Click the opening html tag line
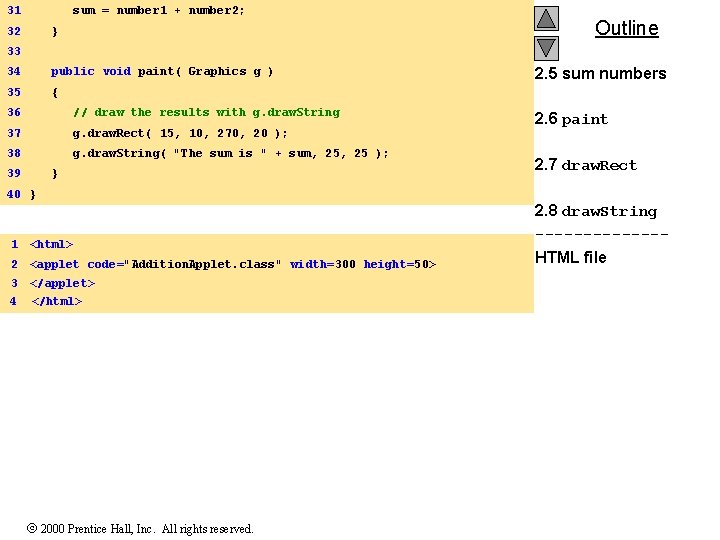 tap(51, 244)
